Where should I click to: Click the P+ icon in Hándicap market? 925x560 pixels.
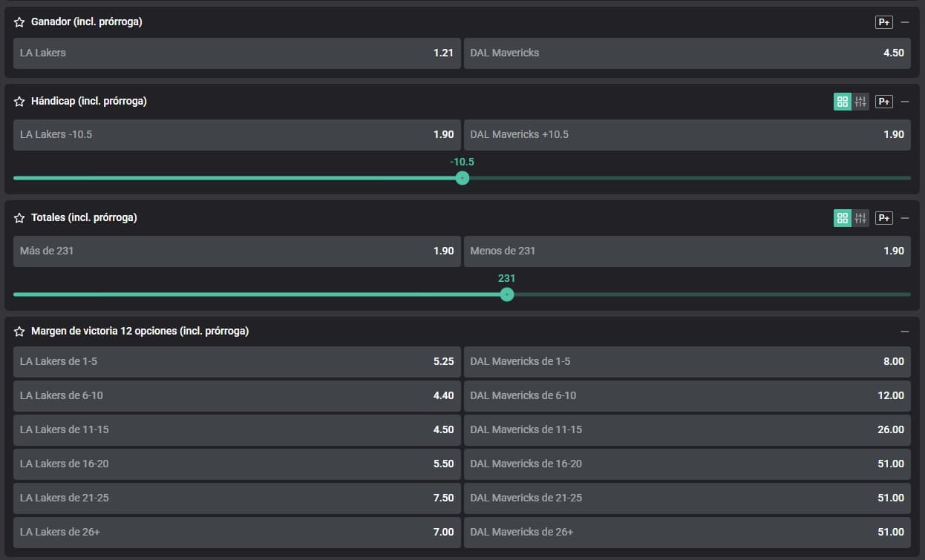tap(883, 102)
